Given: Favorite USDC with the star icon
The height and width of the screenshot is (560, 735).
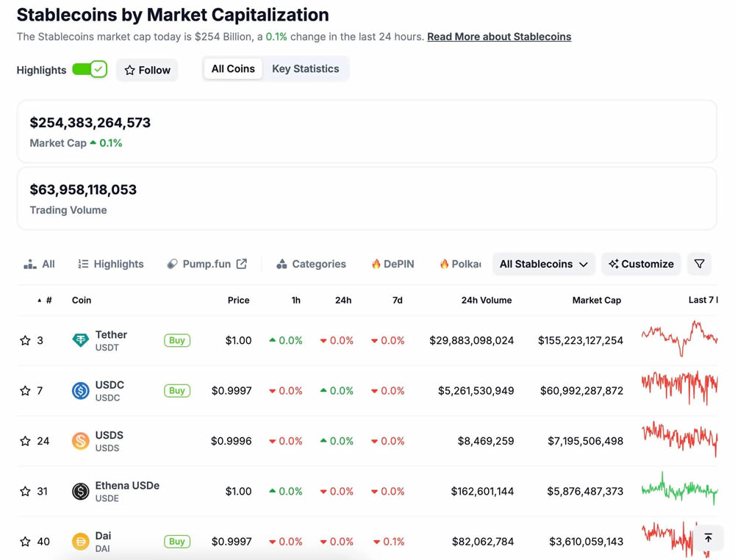Looking at the screenshot, I should 26,390.
